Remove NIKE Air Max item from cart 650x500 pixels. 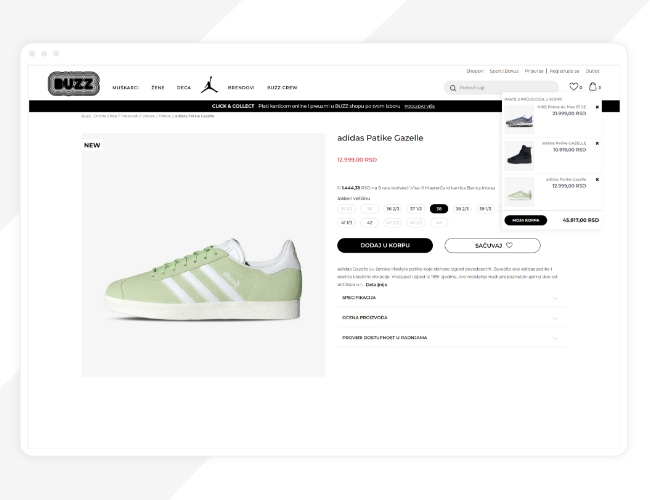pyautogui.click(x=597, y=107)
